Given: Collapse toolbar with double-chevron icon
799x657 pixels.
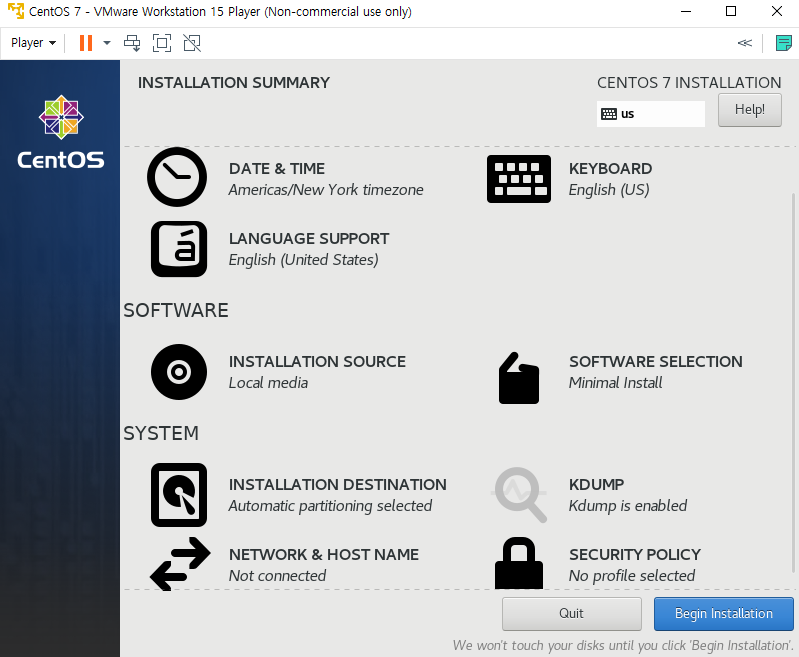Looking at the screenshot, I should (x=744, y=43).
